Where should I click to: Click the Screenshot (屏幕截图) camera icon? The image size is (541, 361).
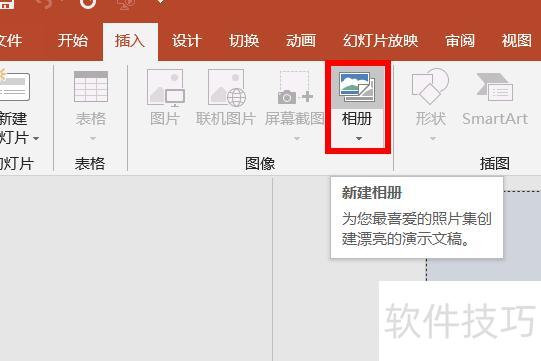point(296,87)
